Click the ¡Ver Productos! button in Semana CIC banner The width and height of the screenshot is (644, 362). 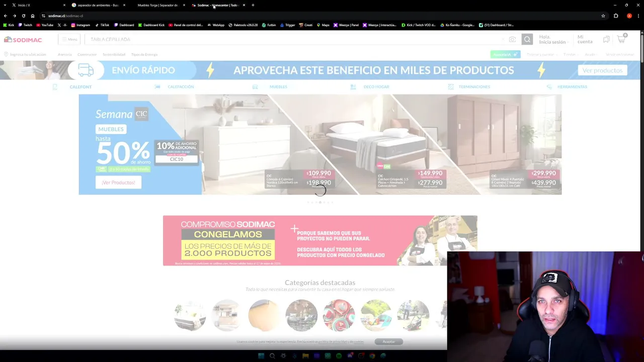pyautogui.click(x=118, y=183)
